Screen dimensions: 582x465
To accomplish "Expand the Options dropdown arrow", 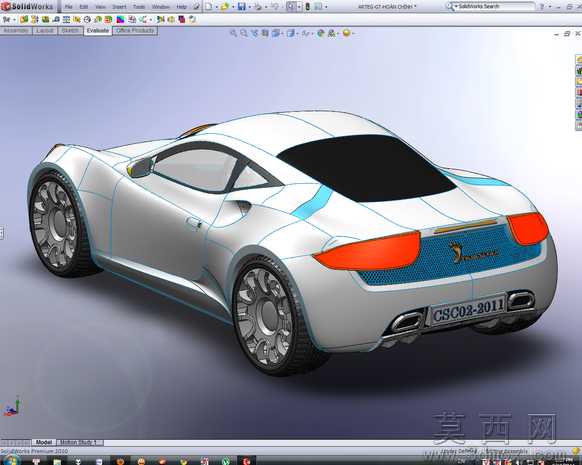I will point(326,7).
